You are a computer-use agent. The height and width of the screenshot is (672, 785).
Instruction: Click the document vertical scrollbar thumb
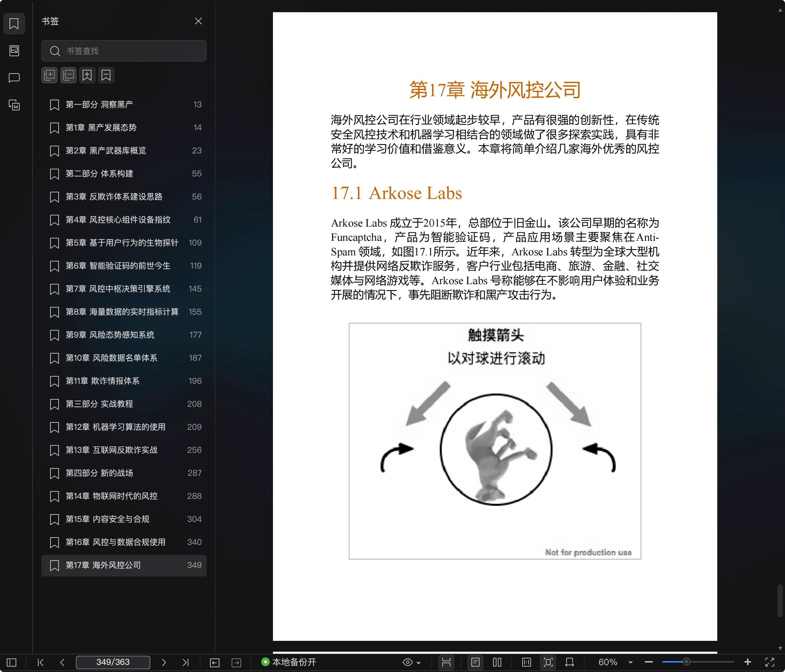pyautogui.click(x=780, y=601)
